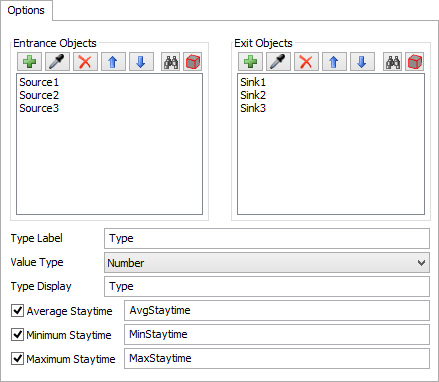Move Entrance Objects entry up

pyautogui.click(x=113, y=62)
